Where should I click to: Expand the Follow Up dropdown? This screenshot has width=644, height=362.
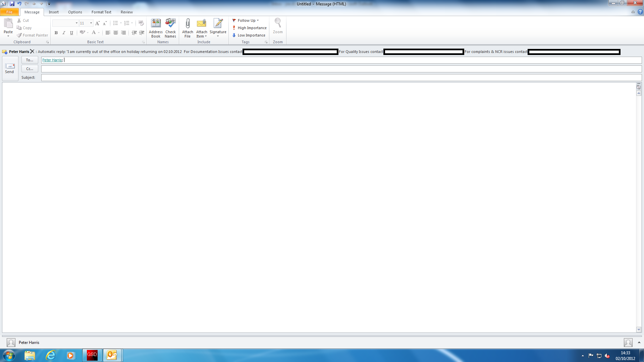[x=258, y=20]
